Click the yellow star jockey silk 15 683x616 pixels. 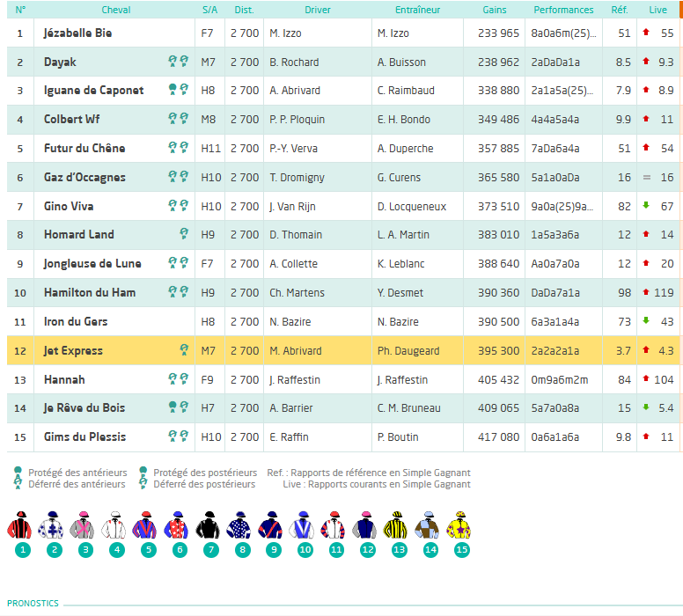tap(459, 525)
